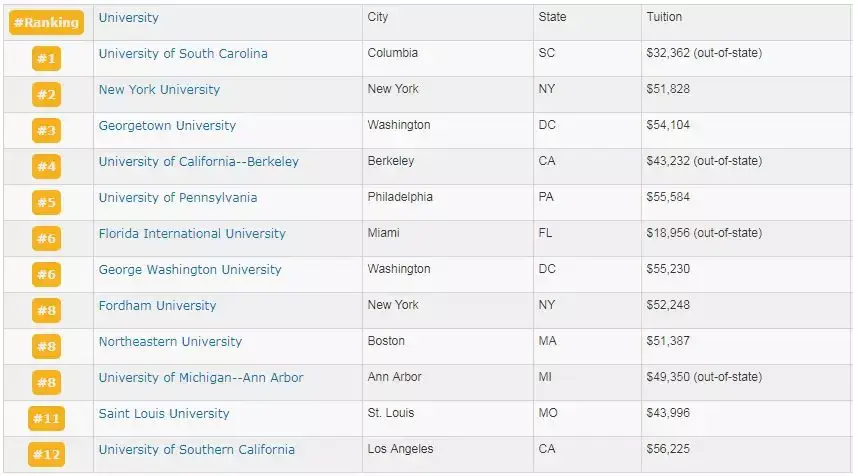Click Georgetown University link

click(x=167, y=126)
